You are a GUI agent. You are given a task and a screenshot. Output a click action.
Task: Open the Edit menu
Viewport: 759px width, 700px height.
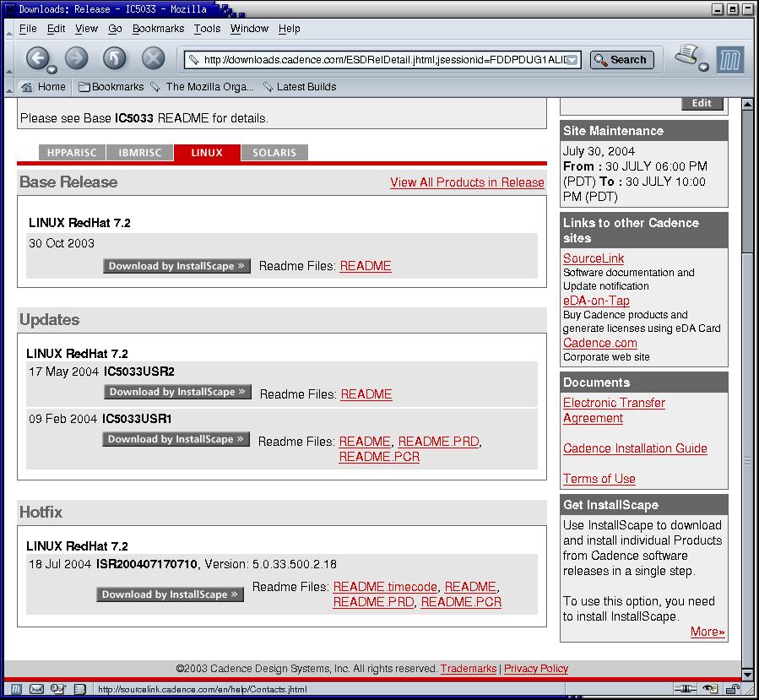(x=57, y=29)
